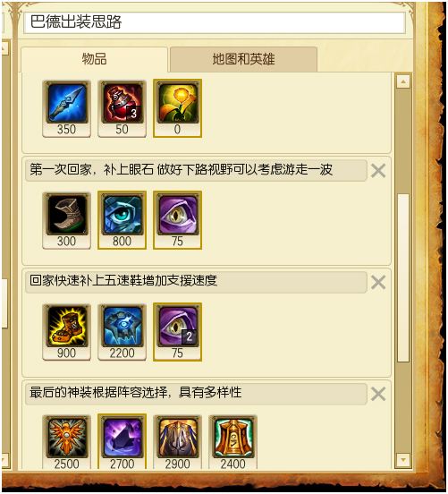Click the 巴德出装思路 title input field

click(x=215, y=22)
